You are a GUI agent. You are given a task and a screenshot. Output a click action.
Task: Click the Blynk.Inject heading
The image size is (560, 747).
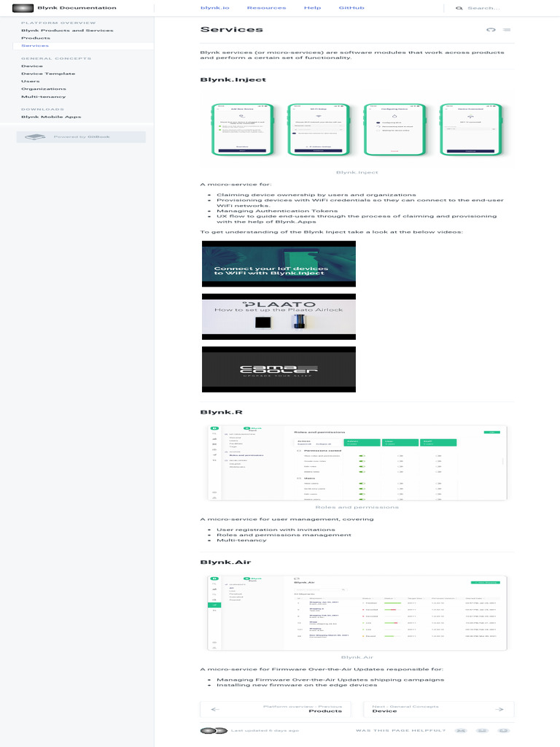(233, 80)
